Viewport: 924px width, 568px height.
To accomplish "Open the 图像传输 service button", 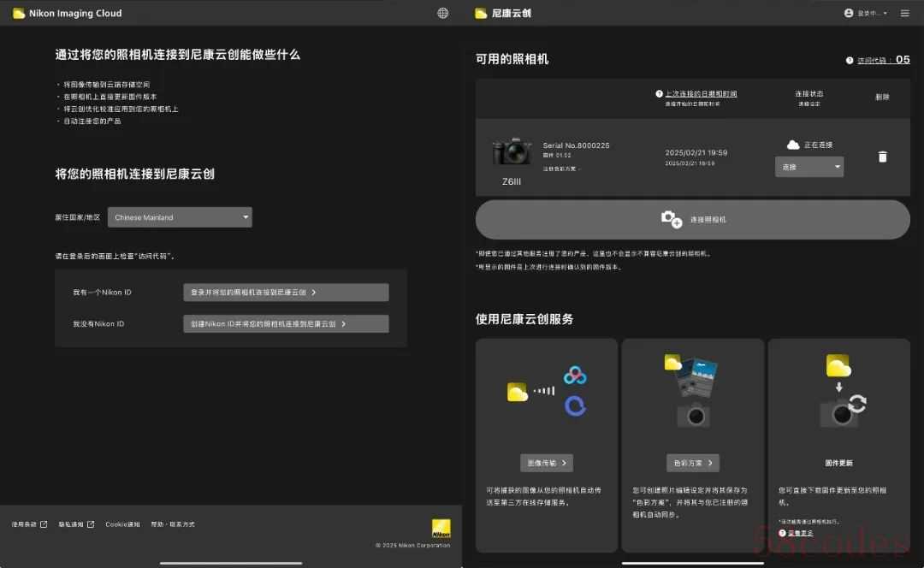I will coord(546,463).
